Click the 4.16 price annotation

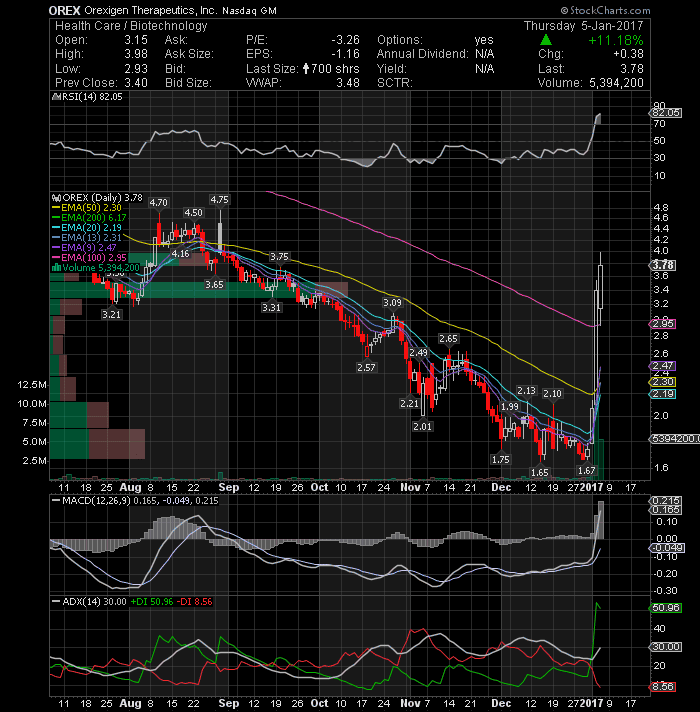coord(180,254)
